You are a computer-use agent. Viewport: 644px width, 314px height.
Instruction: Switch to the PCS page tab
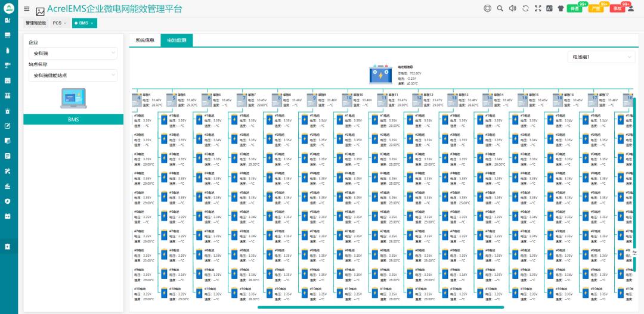60,23
